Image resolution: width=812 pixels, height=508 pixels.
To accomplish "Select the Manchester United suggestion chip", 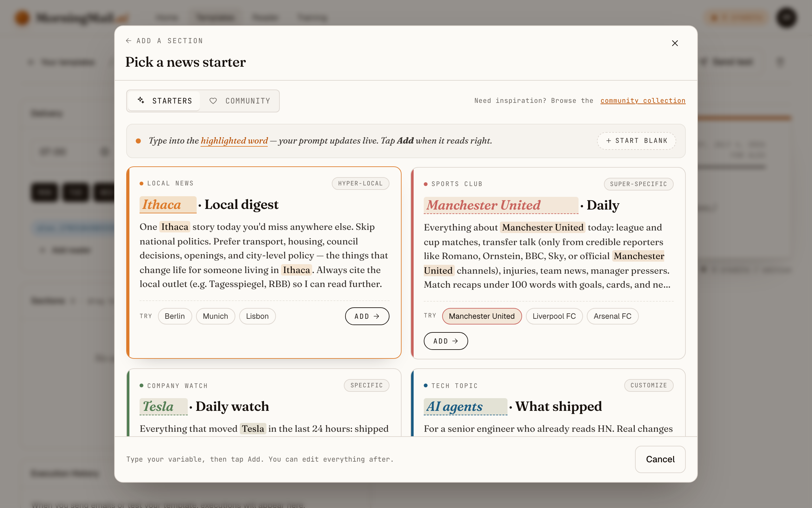I will click(482, 316).
